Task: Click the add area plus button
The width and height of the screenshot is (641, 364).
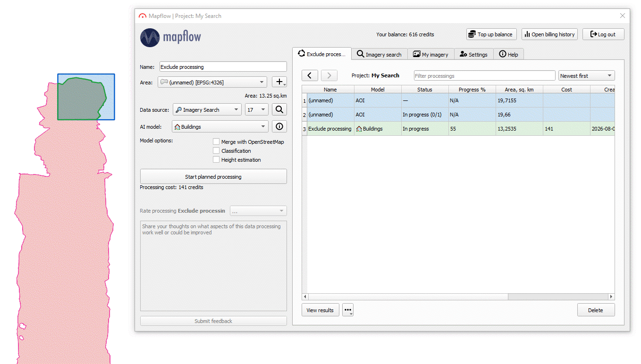Action: click(279, 82)
